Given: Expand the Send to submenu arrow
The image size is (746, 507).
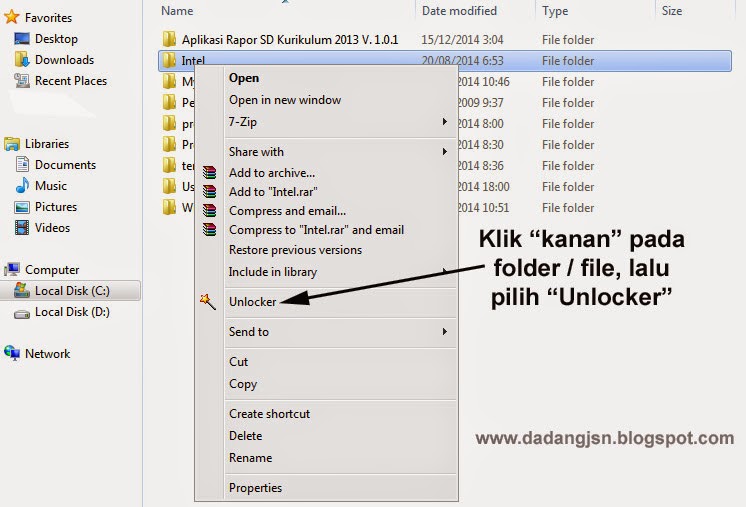Looking at the screenshot, I should click(x=444, y=332).
